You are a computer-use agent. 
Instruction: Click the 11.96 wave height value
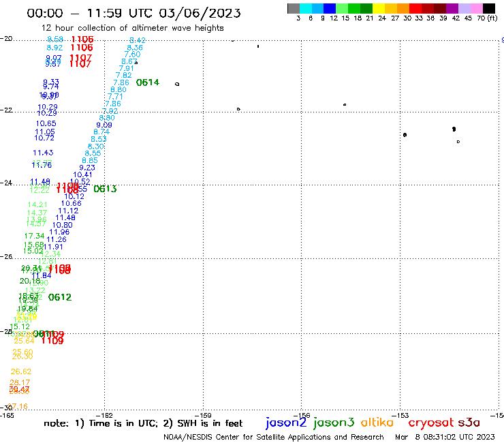click(59, 232)
